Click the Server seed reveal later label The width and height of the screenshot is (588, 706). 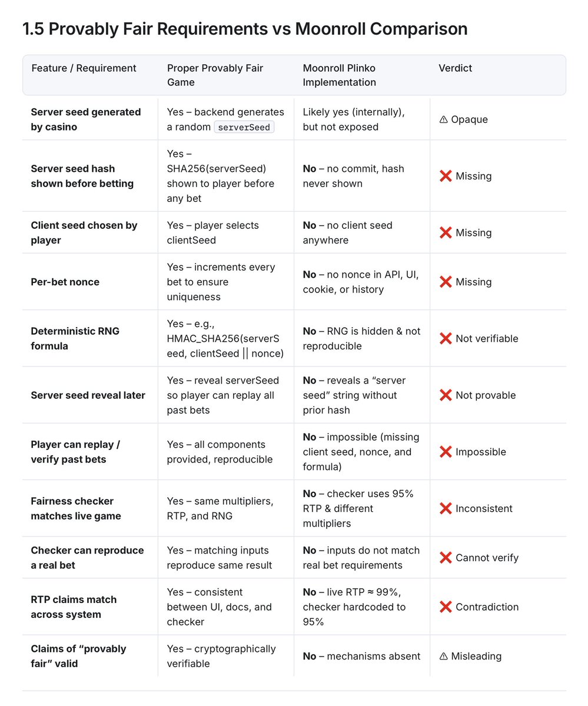click(88, 395)
